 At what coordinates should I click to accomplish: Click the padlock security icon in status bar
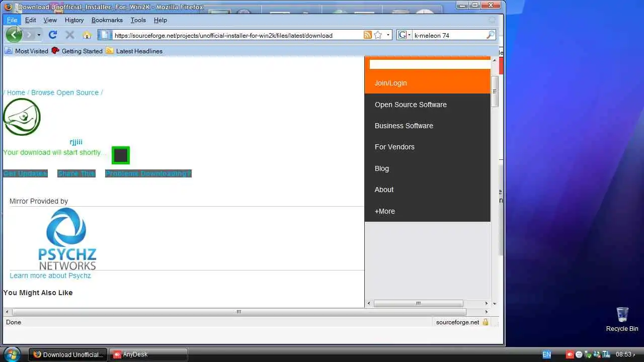click(486, 322)
